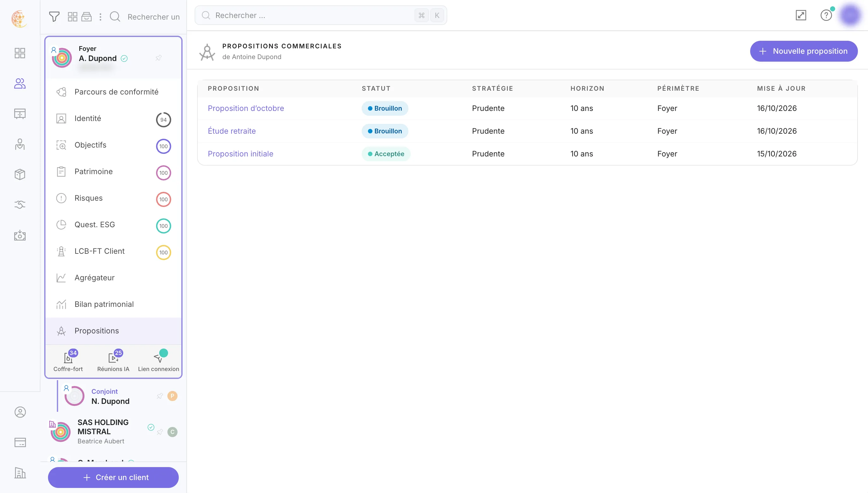Open the Coffre-fort vault shortcut
This screenshot has width=868, height=493.
tap(68, 361)
